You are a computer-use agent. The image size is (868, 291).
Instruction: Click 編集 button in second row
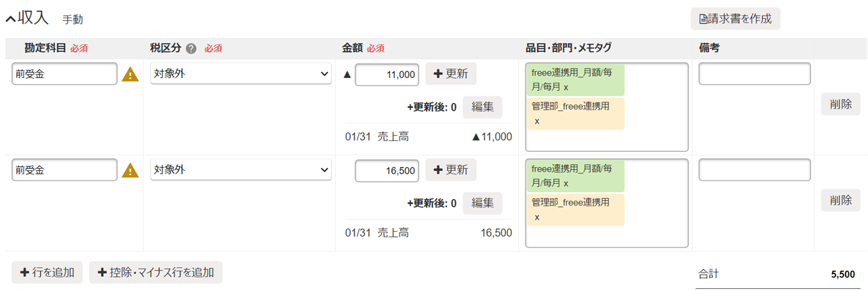pyautogui.click(x=482, y=203)
